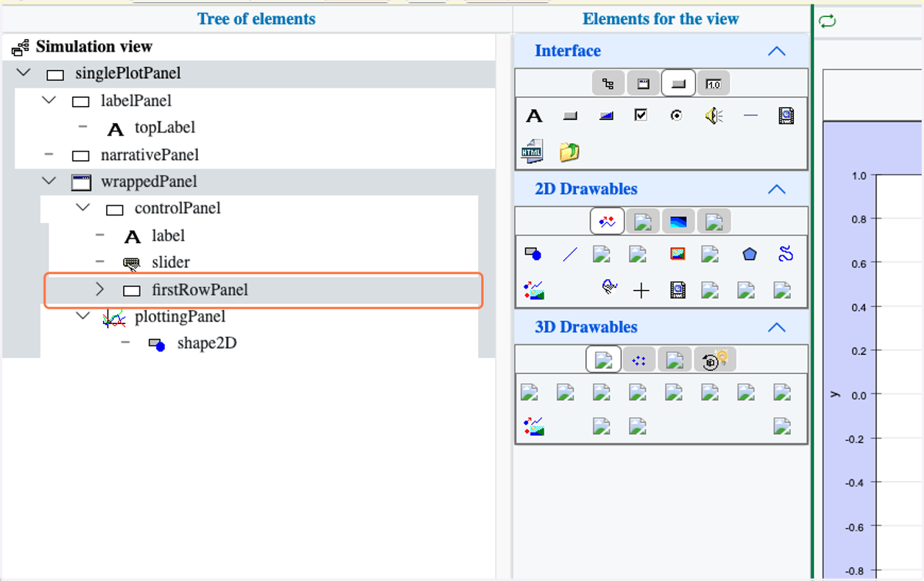Collapse the plottingPanel tree node
This screenshot has height=581, width=924.
pyautogui.click(x=83, y=316)
